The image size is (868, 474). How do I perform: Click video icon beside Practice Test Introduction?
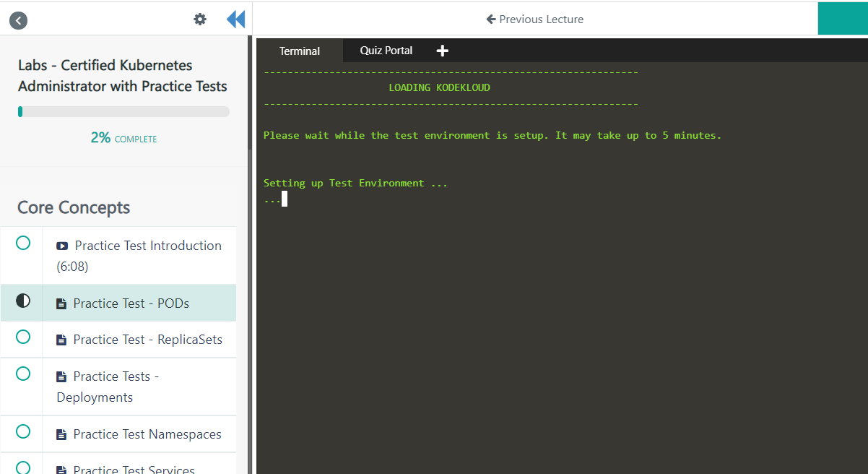(x=62, y=246)
